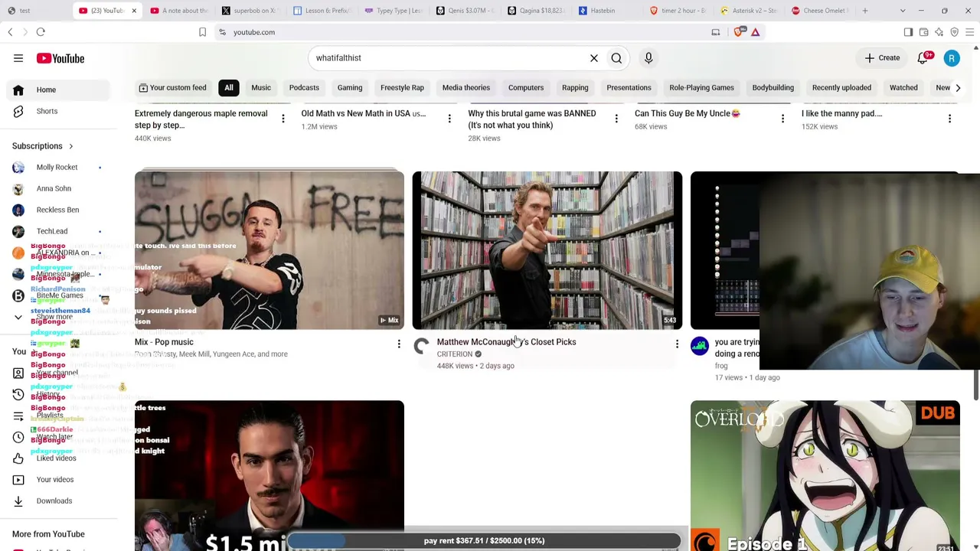This screenshot has width=980, height=551.
Task: Open Liked videos in the sidebar
Action: 59,458
